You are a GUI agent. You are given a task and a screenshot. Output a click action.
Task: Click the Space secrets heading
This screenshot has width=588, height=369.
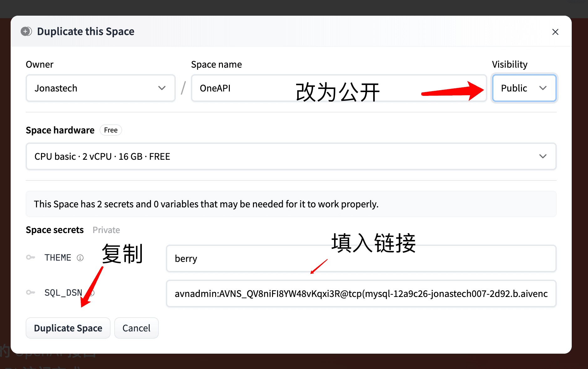(55, 230)
